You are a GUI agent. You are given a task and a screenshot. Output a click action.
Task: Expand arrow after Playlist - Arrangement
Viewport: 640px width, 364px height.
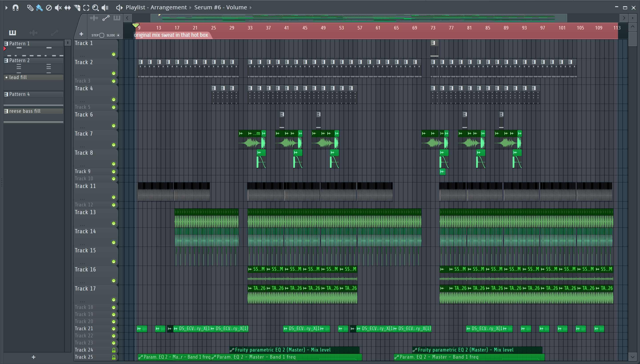point(190,8)
